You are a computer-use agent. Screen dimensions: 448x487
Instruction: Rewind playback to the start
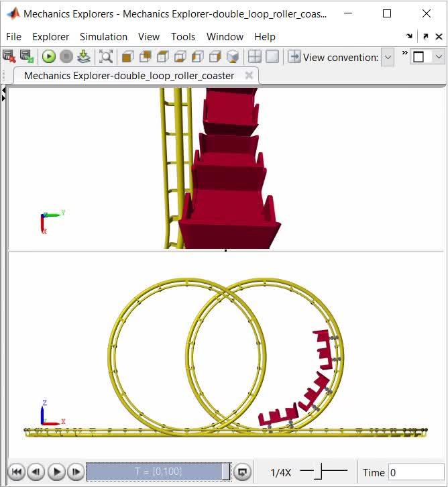tap(17, 472)
